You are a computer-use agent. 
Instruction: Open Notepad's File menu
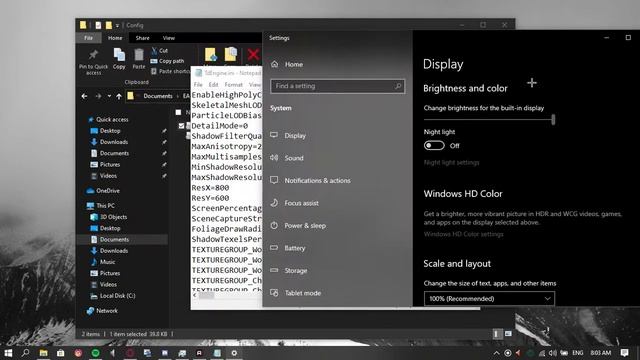click(x=198, y=84)
